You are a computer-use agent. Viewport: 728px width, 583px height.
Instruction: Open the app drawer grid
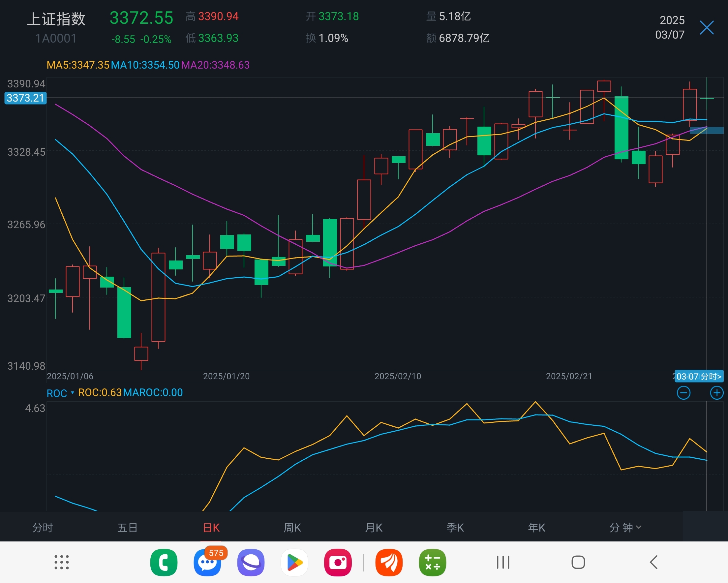tap(62, 563)
